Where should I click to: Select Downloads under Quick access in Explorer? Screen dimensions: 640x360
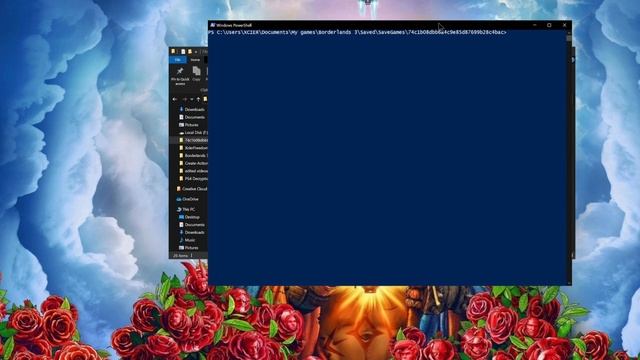(x=192, y=109)
